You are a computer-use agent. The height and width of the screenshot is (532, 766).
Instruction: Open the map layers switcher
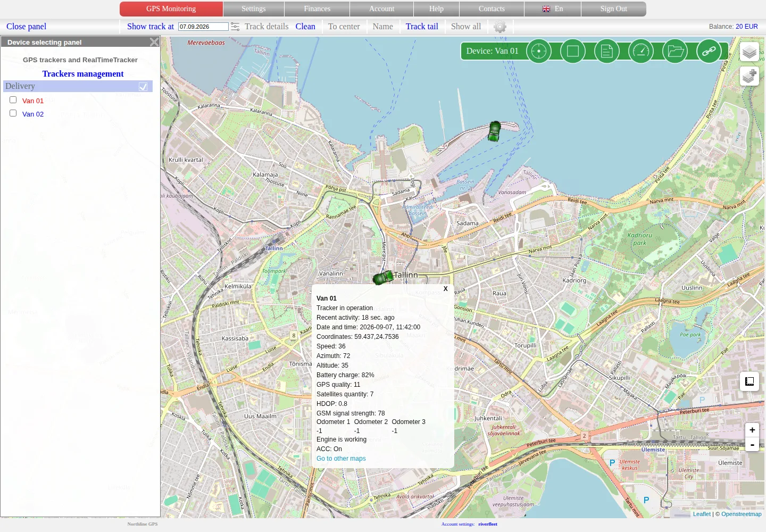click(x=750, y=52)
